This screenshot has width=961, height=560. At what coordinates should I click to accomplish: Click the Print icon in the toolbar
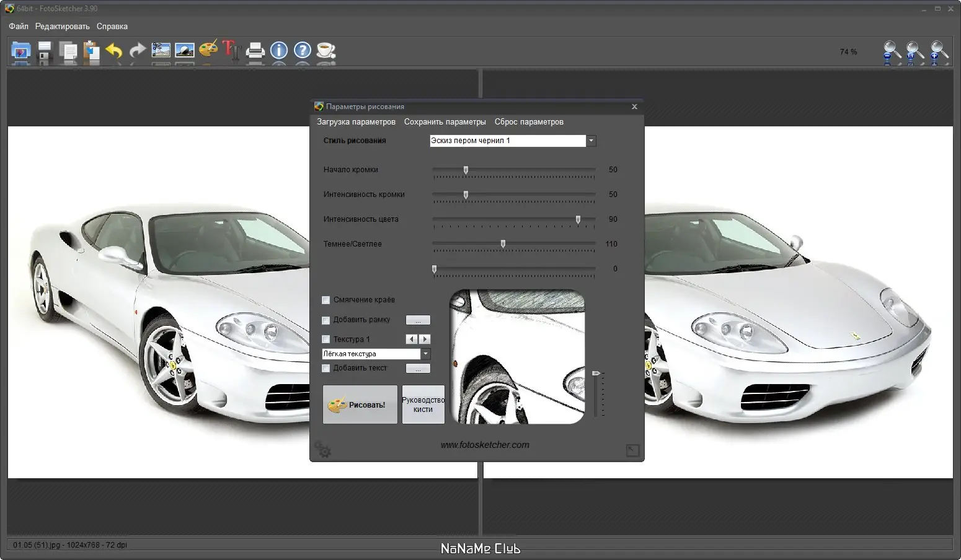[255, 50]
